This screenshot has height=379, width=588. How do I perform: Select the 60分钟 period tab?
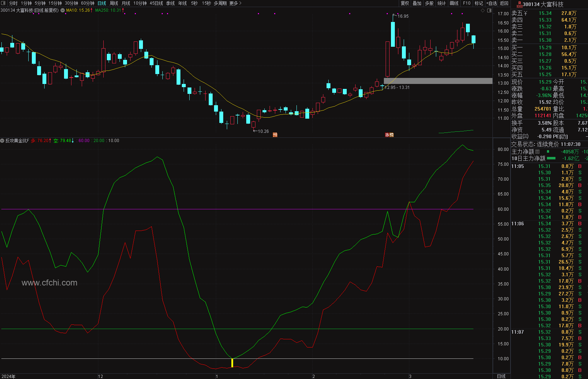[x=88, y=3]
